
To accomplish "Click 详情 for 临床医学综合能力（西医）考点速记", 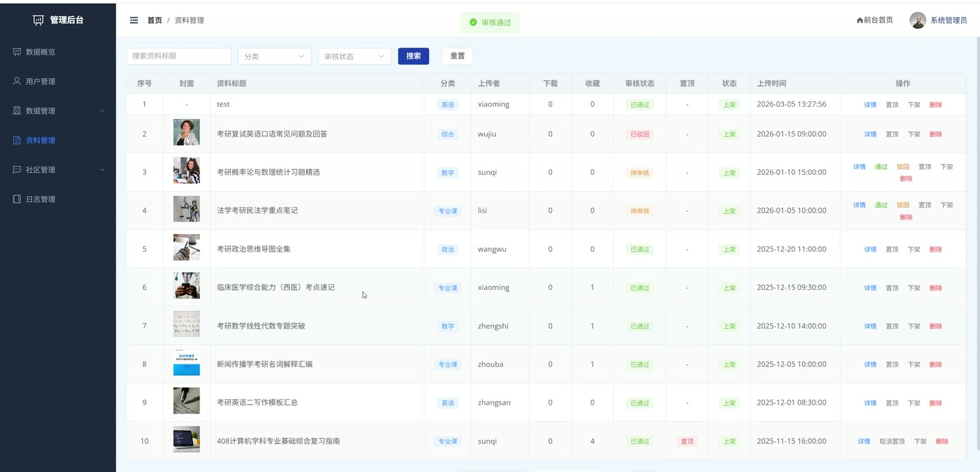I will 870,288.
